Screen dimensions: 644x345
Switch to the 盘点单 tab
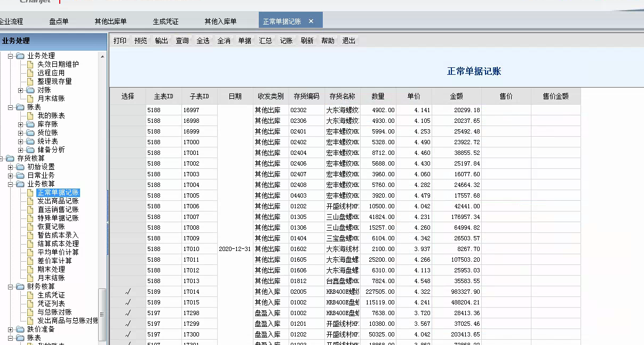tap(59, 21)
